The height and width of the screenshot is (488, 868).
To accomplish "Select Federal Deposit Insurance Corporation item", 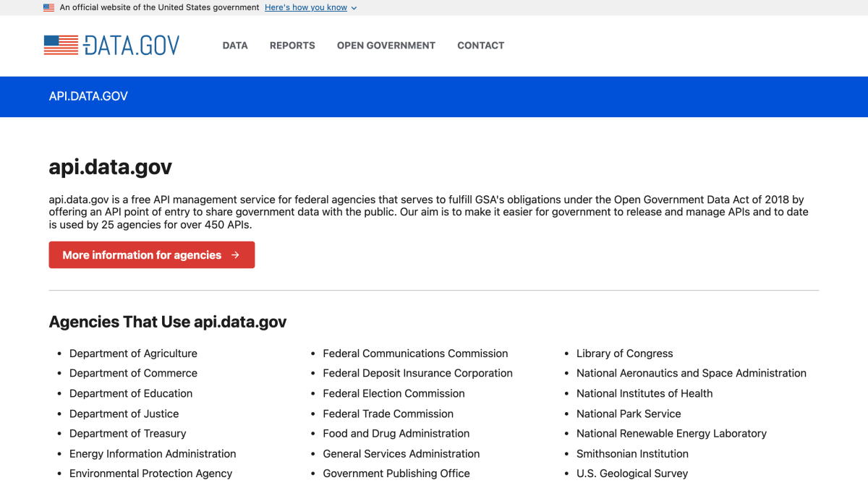I will click(418, 373).
